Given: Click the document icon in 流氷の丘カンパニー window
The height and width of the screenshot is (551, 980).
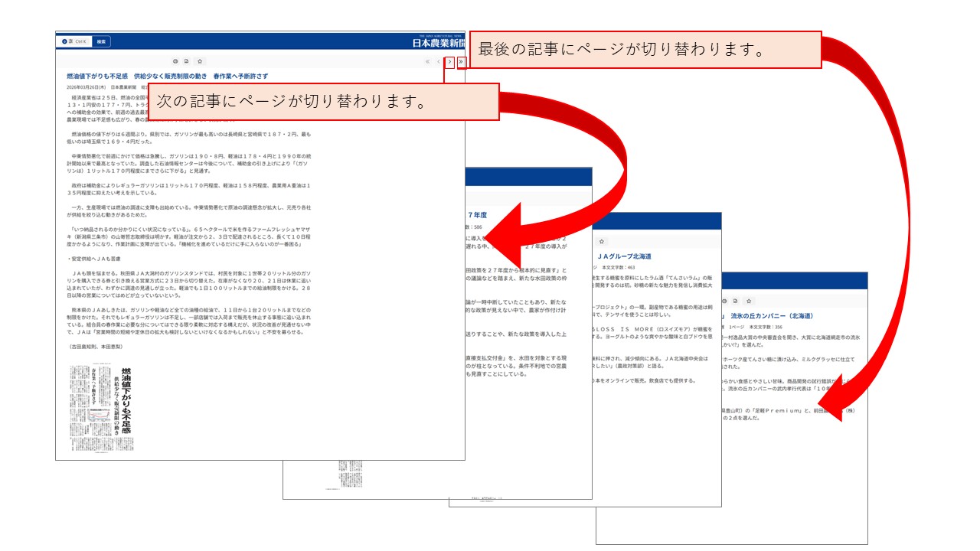Looking at the screenshot, I should (734, 301).
